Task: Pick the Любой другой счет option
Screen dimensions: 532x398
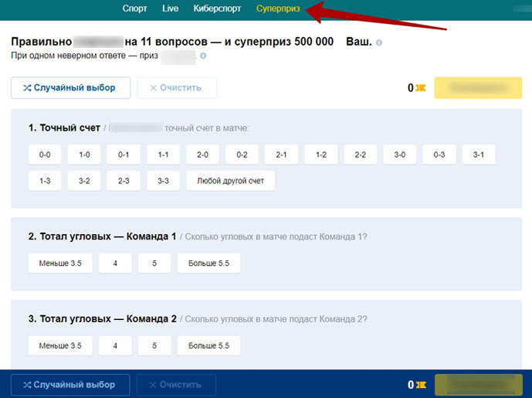Action: (230, 181)
